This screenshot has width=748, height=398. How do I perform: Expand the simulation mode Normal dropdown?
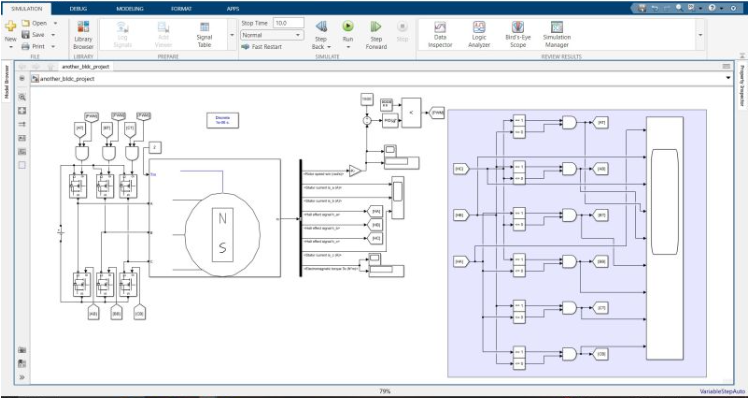pyautogui.click(x=272, y=35)
